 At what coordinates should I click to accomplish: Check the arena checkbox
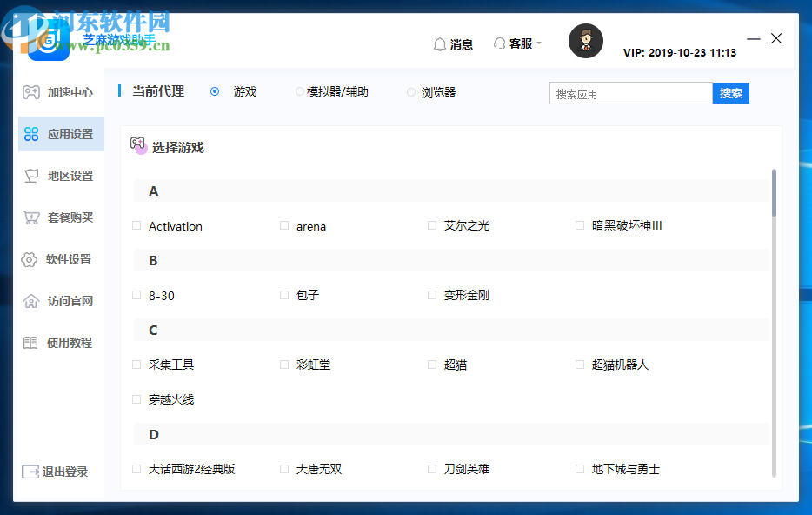coord(284,225)
